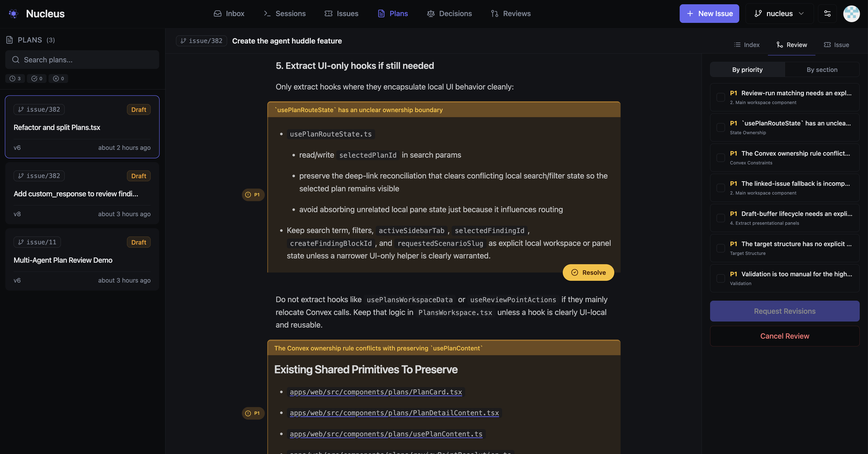Click the pending plans clock filter
This screenshot has width=868, height=454.
click(x=15, y=78)
